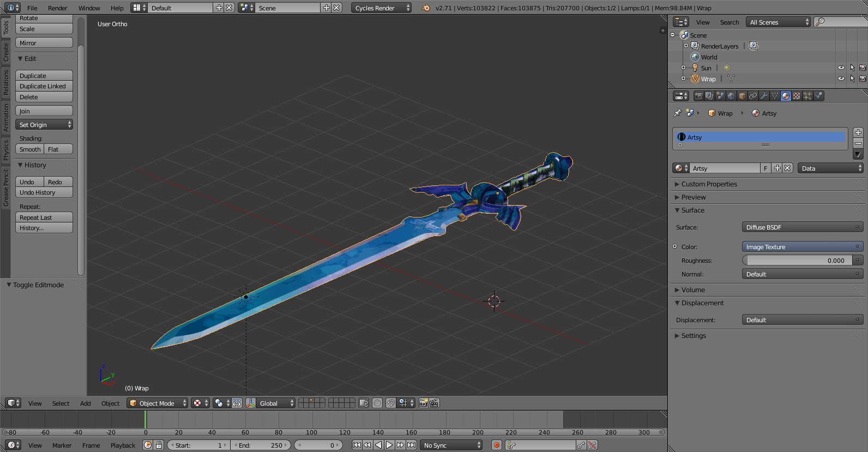Click the OpenGL render image camera icon
Viewport: 868px width, 452px height.
pyautogui.click(x=423, y=403)
